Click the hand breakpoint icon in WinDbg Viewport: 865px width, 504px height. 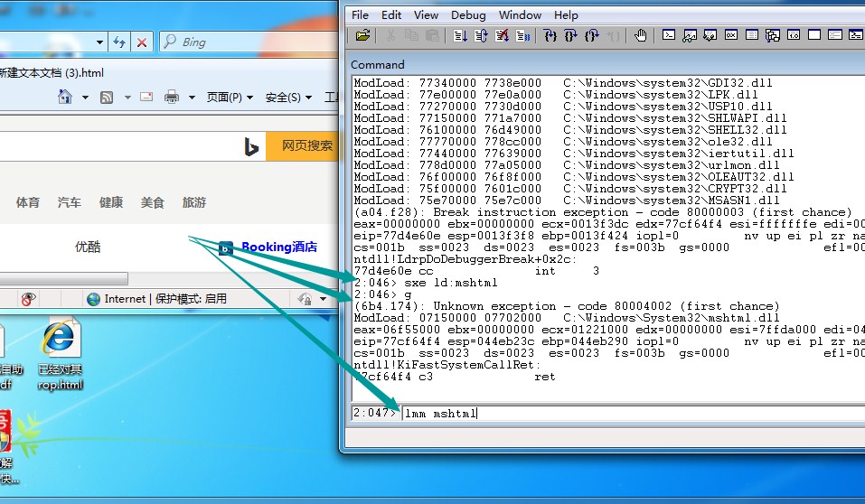point(640,36)
